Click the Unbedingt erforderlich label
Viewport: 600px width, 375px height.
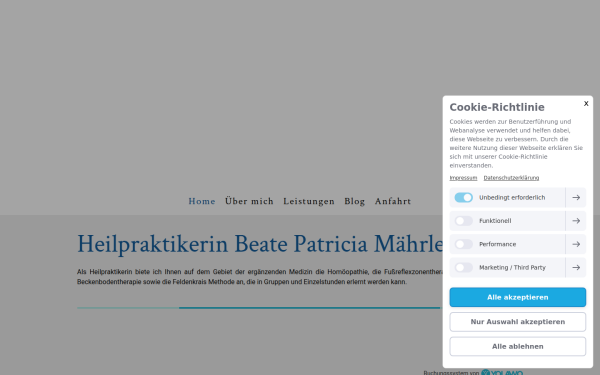point(512,197)
